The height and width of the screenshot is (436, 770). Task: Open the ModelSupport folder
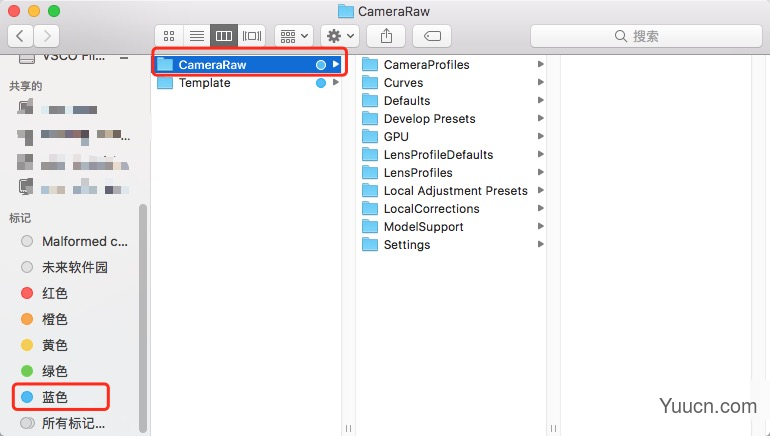(453, 226)
